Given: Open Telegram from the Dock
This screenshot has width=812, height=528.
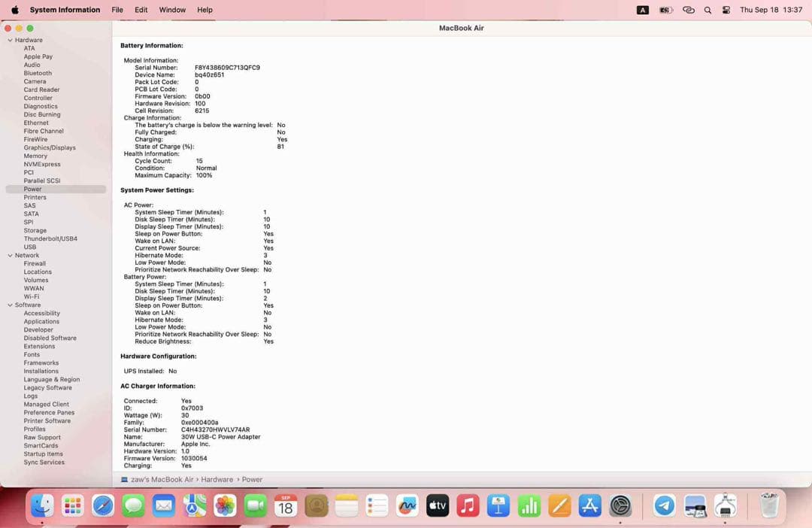Looking at the screenshot, I should [664, 506].
